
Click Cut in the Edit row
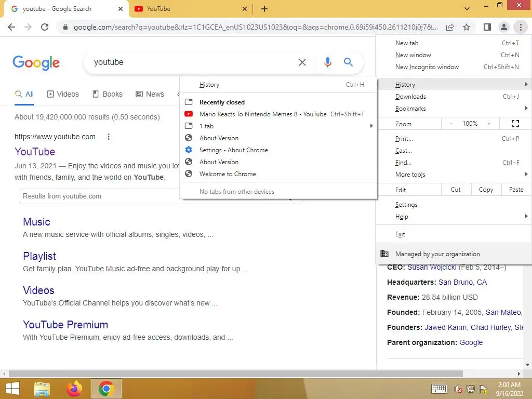(x=456, y=190)
